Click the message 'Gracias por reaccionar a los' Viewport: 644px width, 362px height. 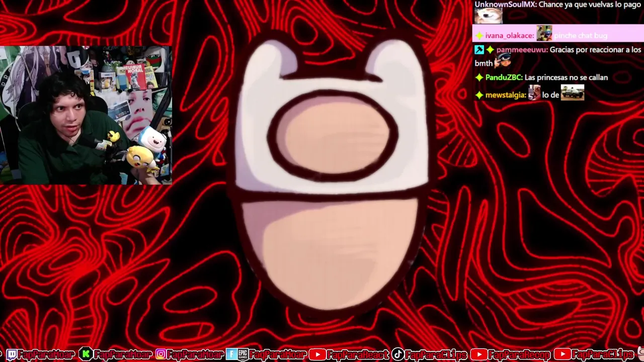click(x=595, y=50)
